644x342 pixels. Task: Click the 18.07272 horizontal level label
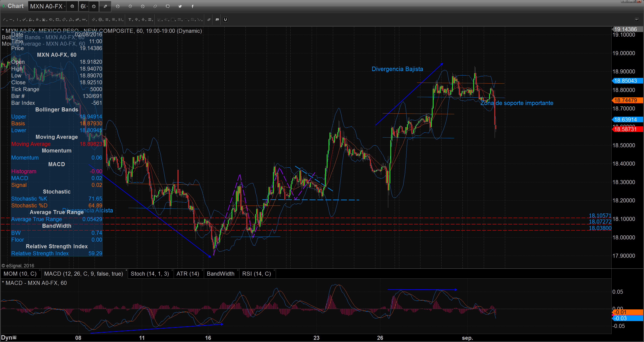[600, 221]
